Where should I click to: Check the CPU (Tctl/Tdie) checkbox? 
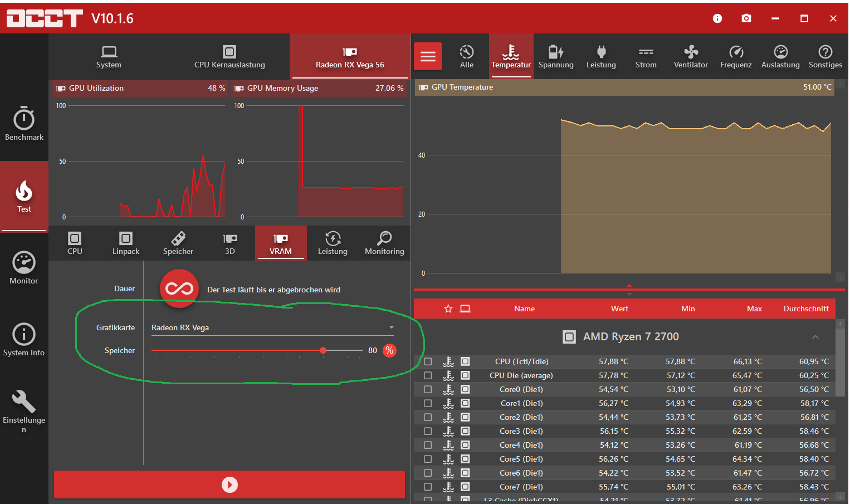428,361
